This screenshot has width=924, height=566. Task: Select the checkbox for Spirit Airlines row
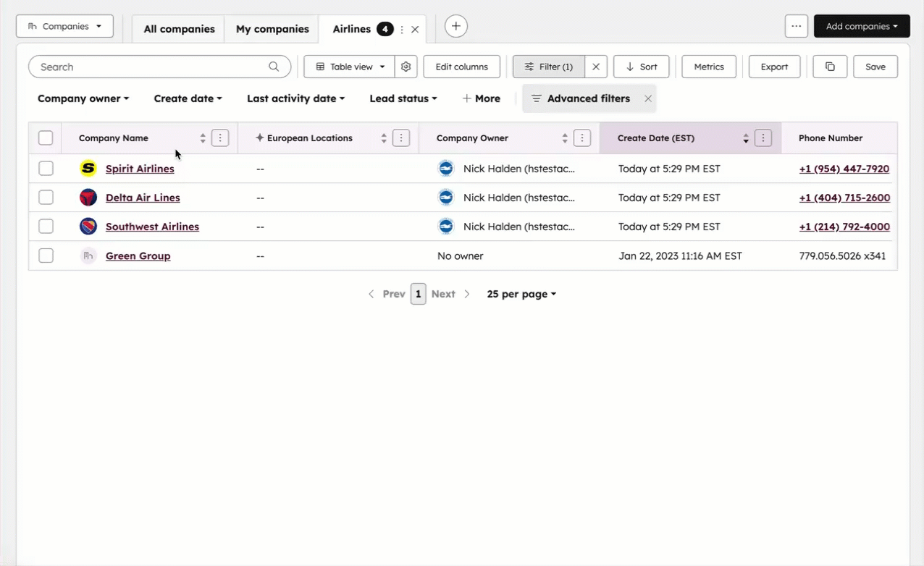point(46,168)
